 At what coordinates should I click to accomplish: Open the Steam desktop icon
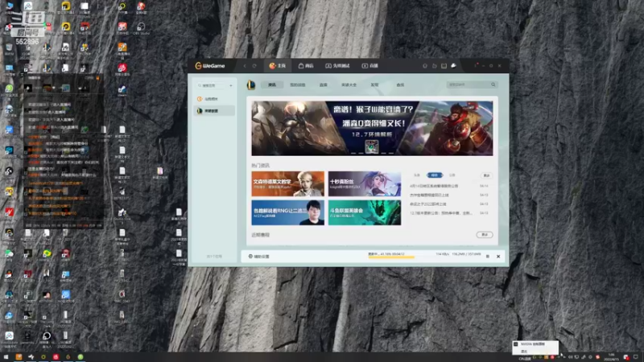point(122,91)
